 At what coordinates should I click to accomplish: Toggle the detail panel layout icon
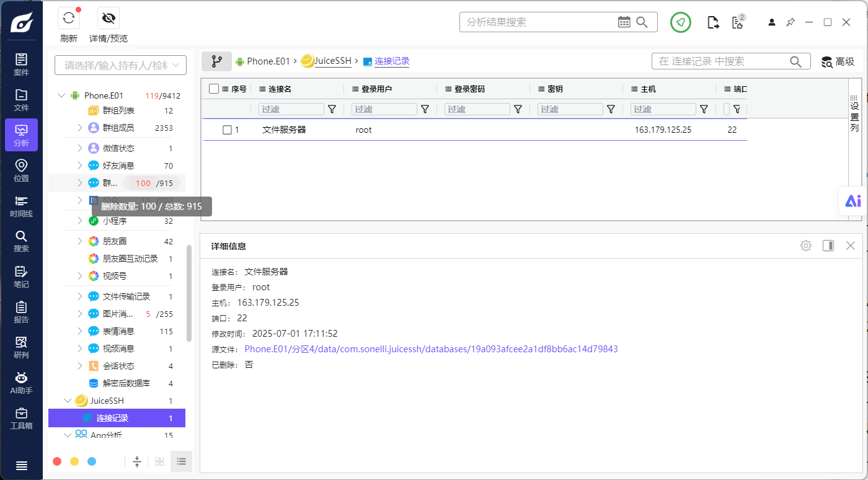click(x=828, y=246)
